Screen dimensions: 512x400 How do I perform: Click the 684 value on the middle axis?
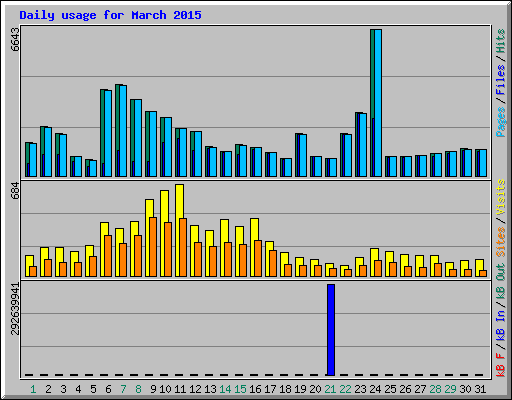click(15, 191)
